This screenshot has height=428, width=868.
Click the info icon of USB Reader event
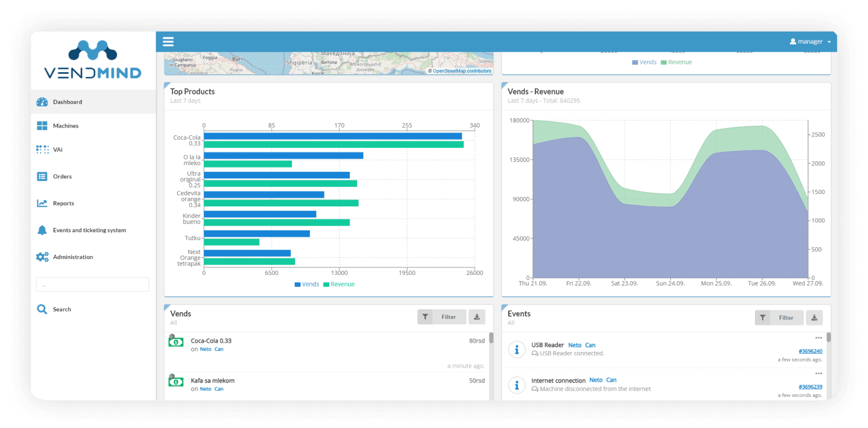(517, 350)
